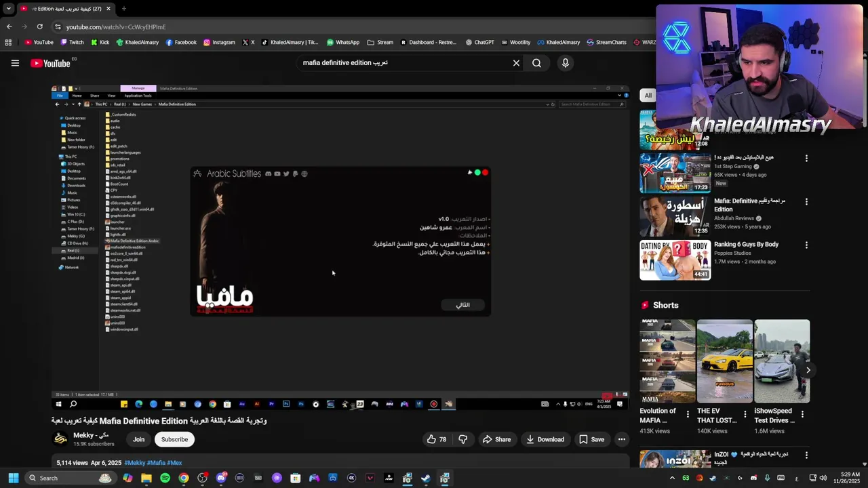Open the #Mafia hashtag link
The image size is (868, 488).
(x=156, y=463)
